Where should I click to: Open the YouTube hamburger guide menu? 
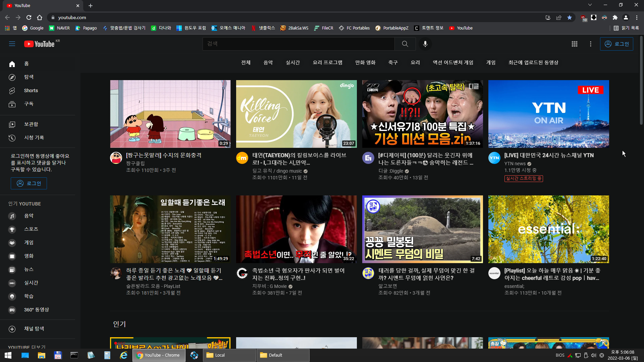point(12,44)
